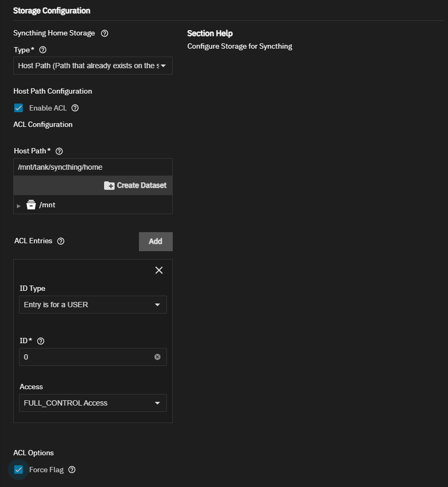This screenshot has width=448, height=487.
Task: Uncheck the Force Flag checkbox
Action: pyautogui.click(x=19, y=470)
